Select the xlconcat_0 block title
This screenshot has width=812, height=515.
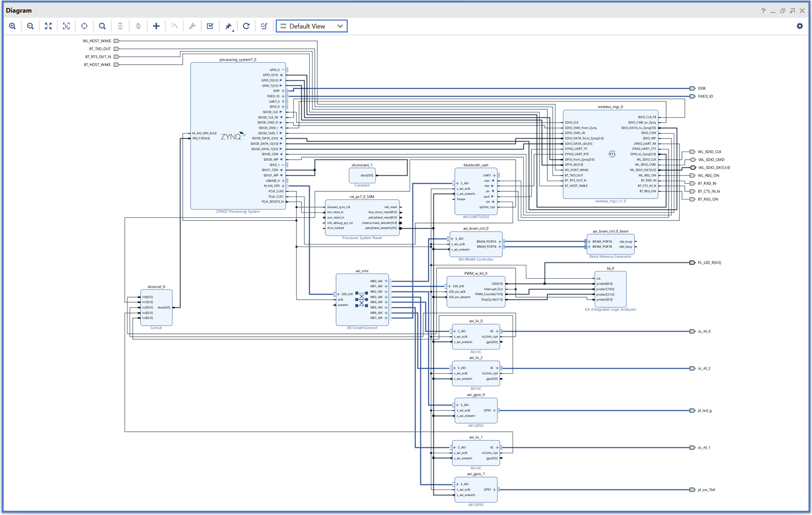click(156, 287)
